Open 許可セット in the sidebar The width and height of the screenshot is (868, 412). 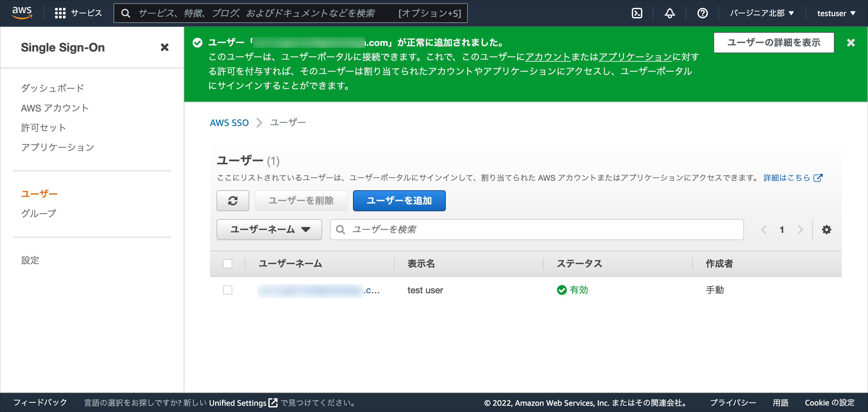coord(43,127)
